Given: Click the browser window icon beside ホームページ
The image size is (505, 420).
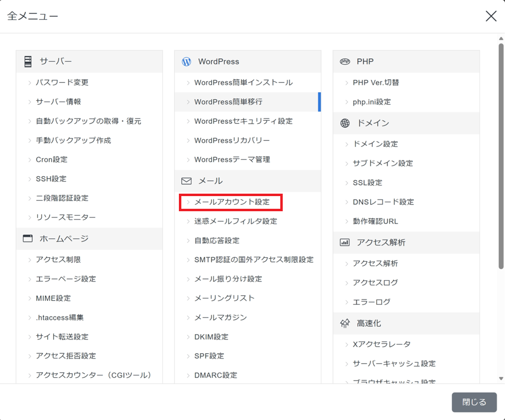Looking at the screenshot, I should [28, 239].
